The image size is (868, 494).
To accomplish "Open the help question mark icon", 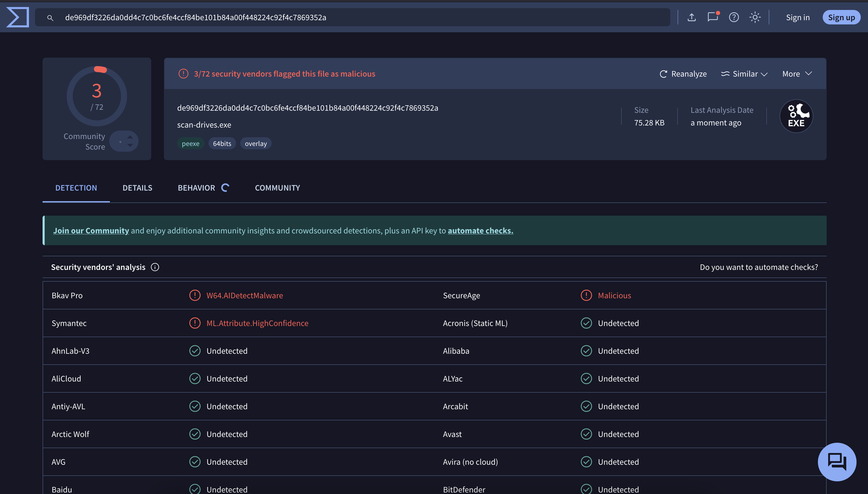I will coord(734,17).
